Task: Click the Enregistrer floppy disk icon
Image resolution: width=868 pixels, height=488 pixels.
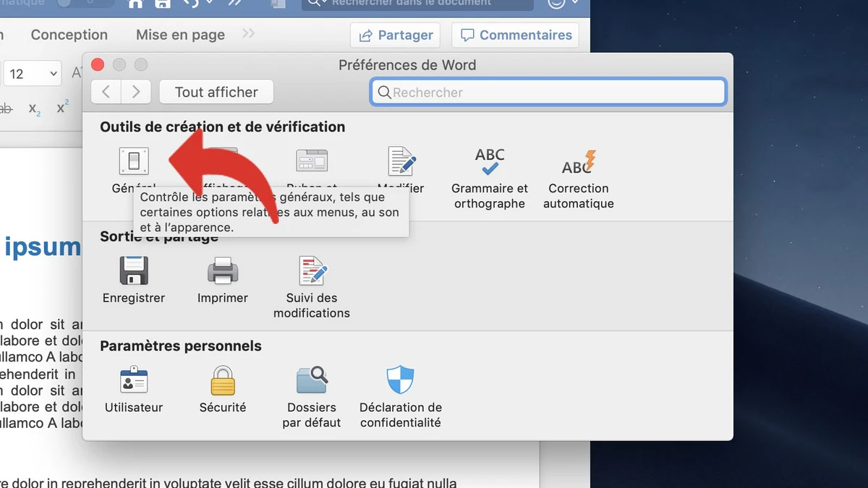Action: [x=134, y=271]
